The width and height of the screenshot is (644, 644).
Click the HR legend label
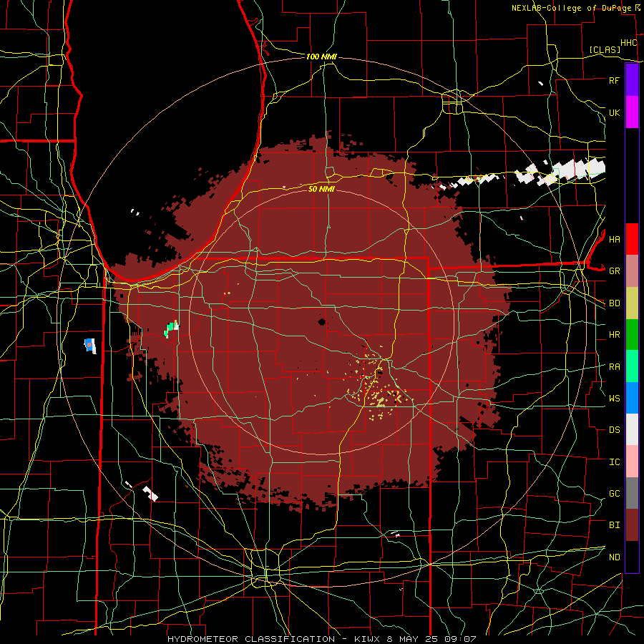[614, 335]
